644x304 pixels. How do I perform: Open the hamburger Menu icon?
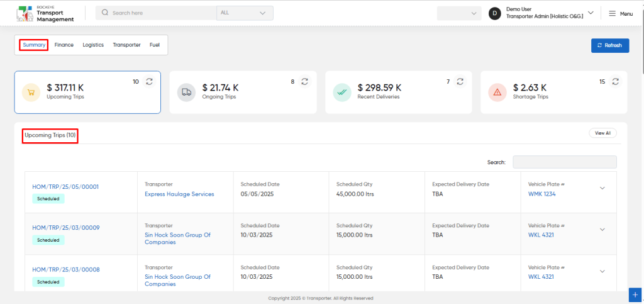[612, 14]
